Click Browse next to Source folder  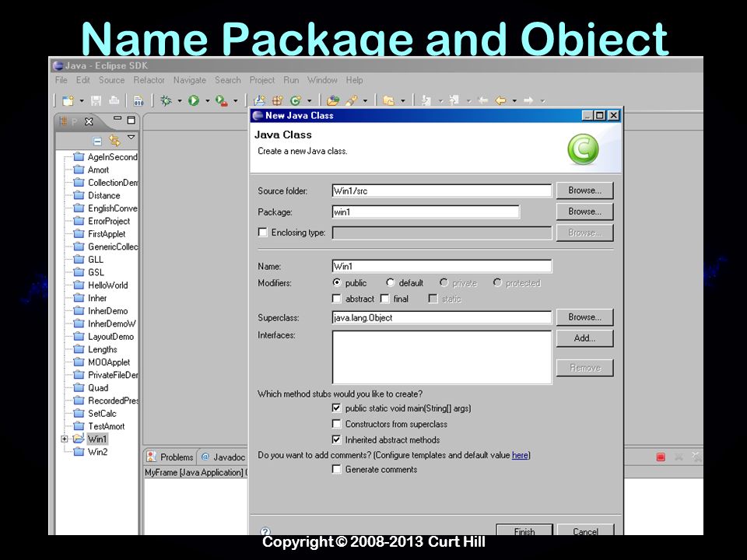584,191
